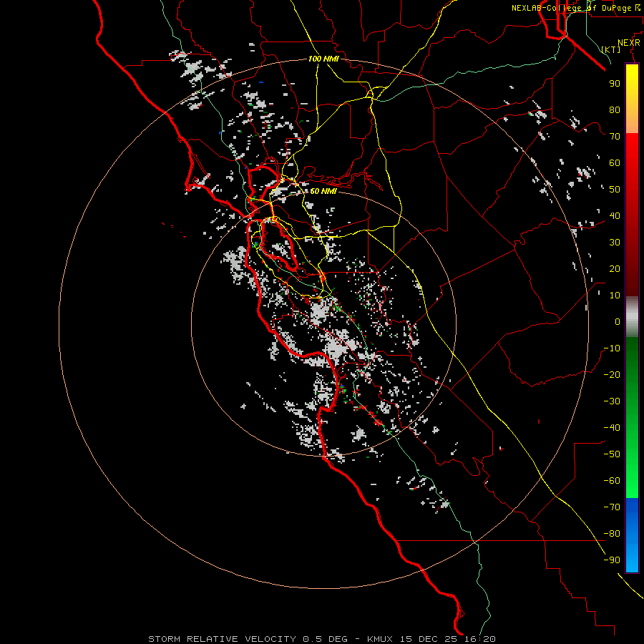Viewport: 644px width, 644px height.
Task: Click the NEXLAB-College of DuPage credit text
Action: pyautogui.click(x=576, y=8)
